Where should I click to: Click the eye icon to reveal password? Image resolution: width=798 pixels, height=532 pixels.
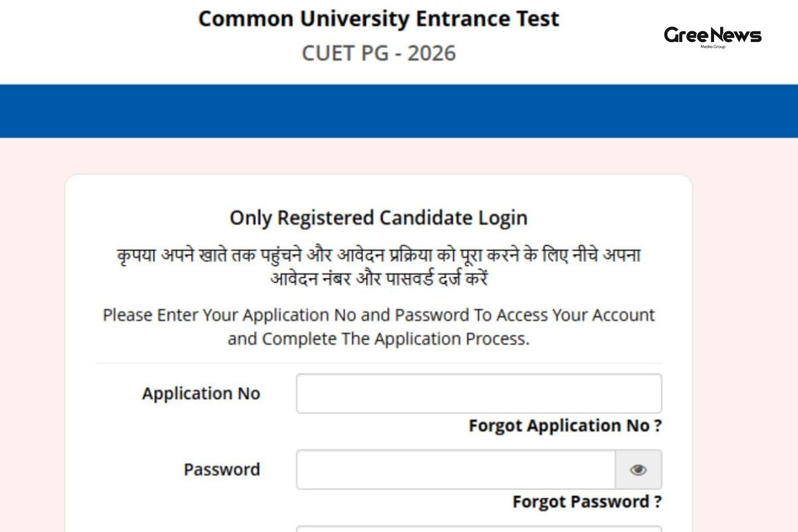coord(638,469)
